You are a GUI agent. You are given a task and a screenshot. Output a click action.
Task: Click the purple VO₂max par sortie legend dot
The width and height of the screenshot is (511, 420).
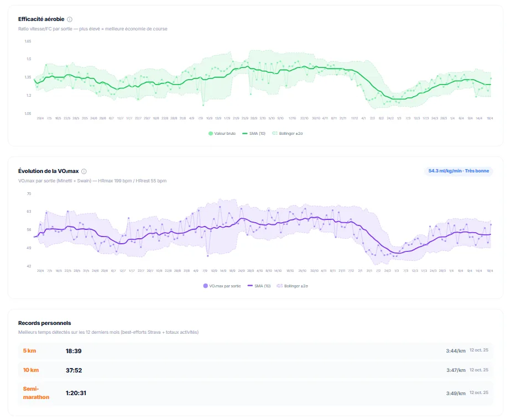click(x=205, y=286)
